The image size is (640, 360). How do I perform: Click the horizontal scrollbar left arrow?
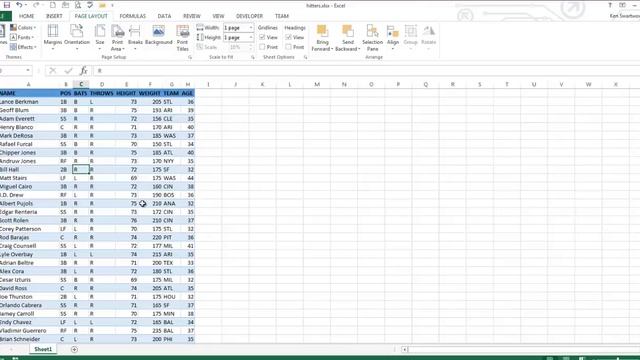click(x=404, y=349)
